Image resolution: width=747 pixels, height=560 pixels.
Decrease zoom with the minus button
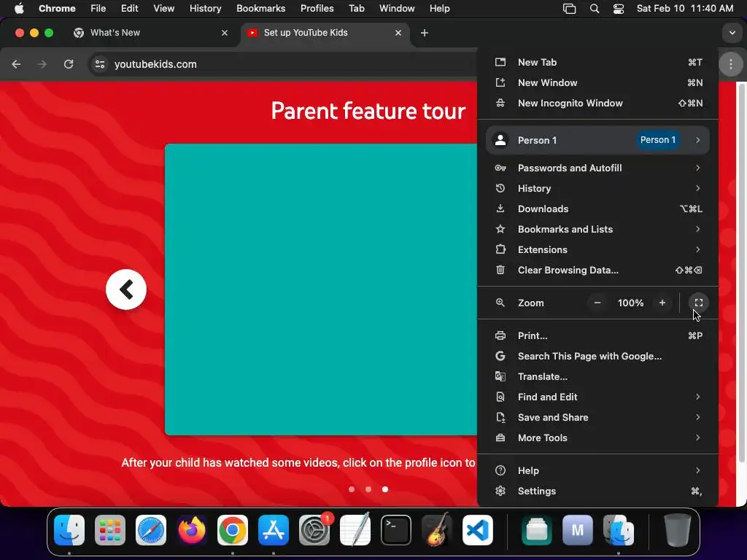coord(597,303)
